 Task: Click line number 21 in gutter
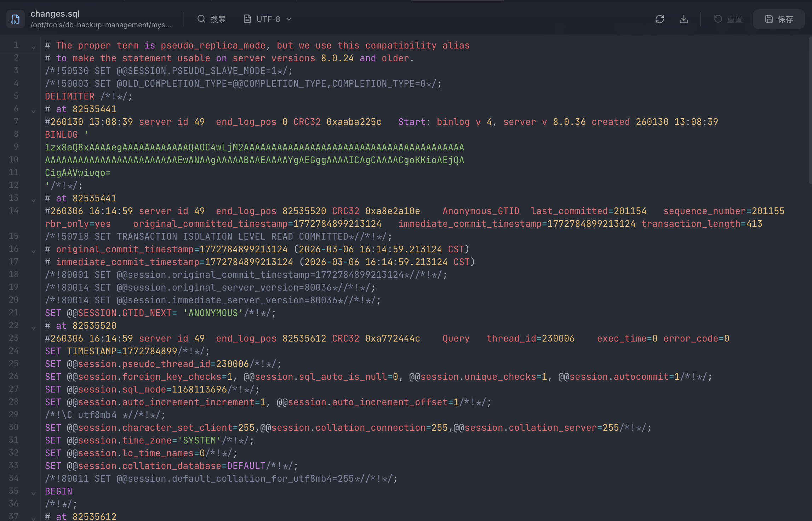point(13,313)
